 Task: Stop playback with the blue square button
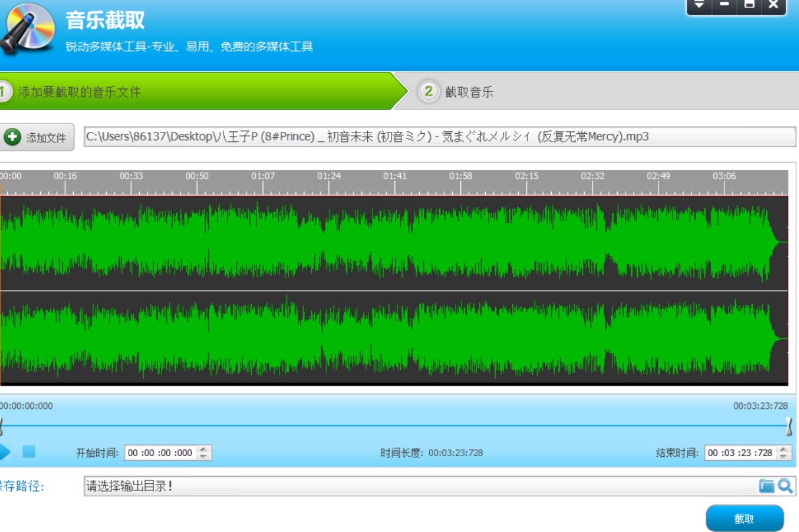coord(28,452)
